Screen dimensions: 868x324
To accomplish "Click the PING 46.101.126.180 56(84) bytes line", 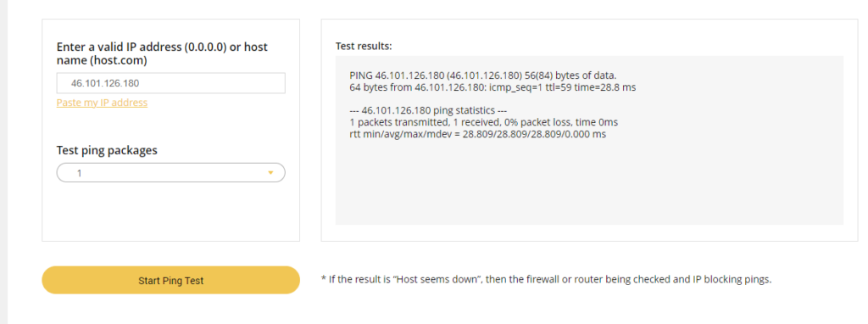I will tap(483, 75).
